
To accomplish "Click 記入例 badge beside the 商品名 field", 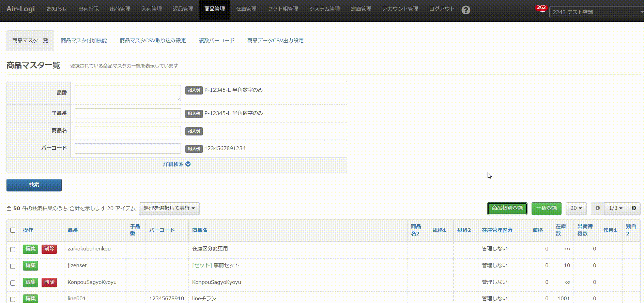I will pos(194,131).
